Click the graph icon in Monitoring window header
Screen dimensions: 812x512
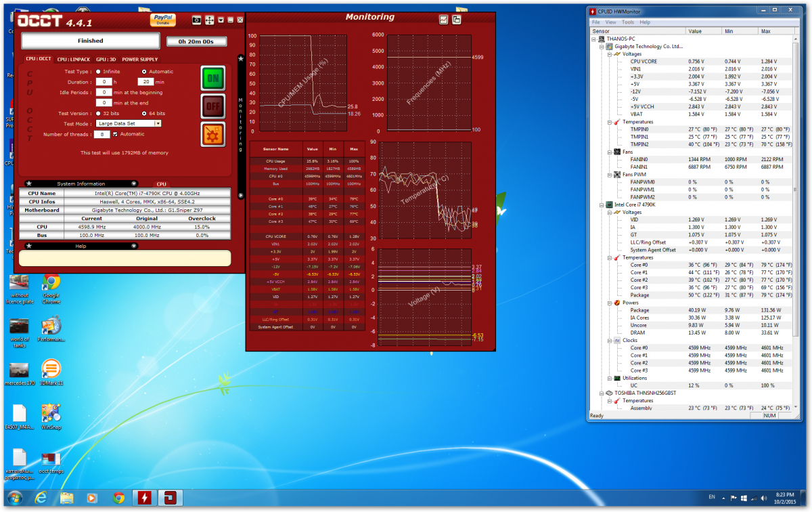point(444,20)
